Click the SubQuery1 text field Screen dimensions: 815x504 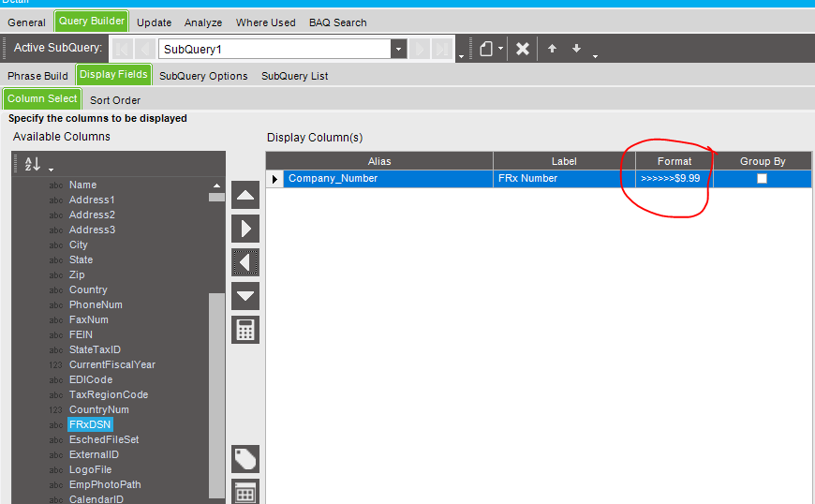pos(274,49)
